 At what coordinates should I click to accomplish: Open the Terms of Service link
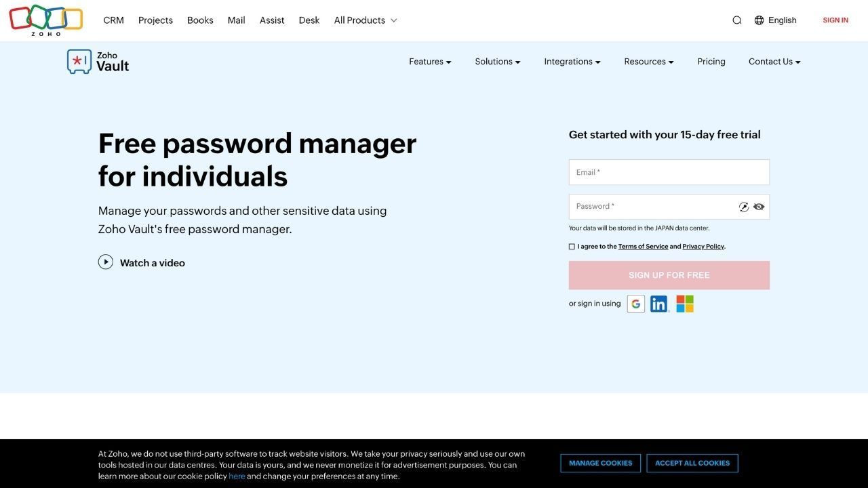pyautogui.click(x=643, y=247)
